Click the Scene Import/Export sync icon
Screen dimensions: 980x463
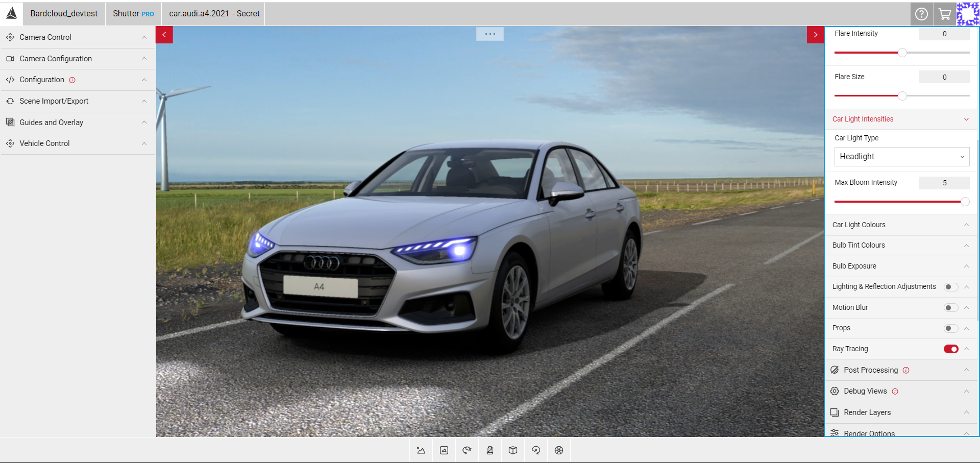pyautogui.click(x=10, y=101)
